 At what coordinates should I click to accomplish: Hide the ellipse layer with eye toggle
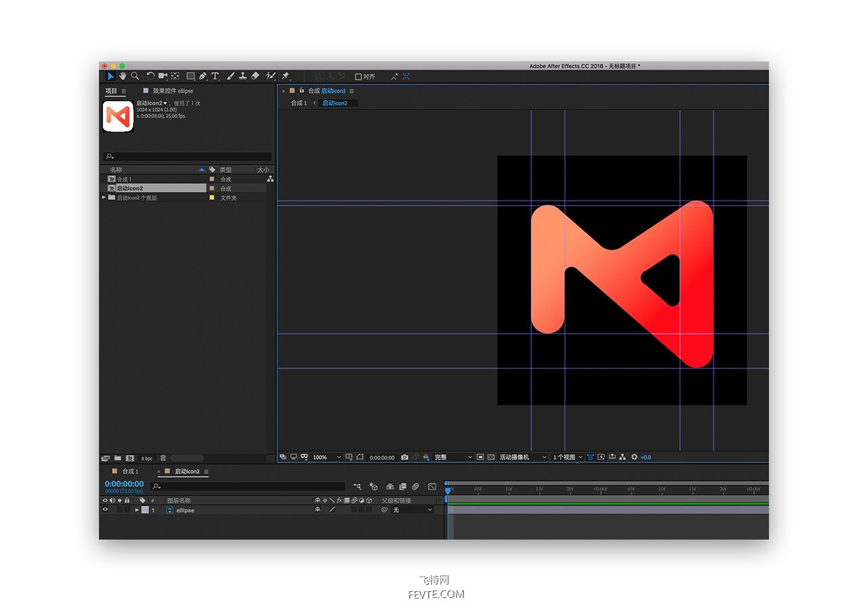(x=105, y=510)
